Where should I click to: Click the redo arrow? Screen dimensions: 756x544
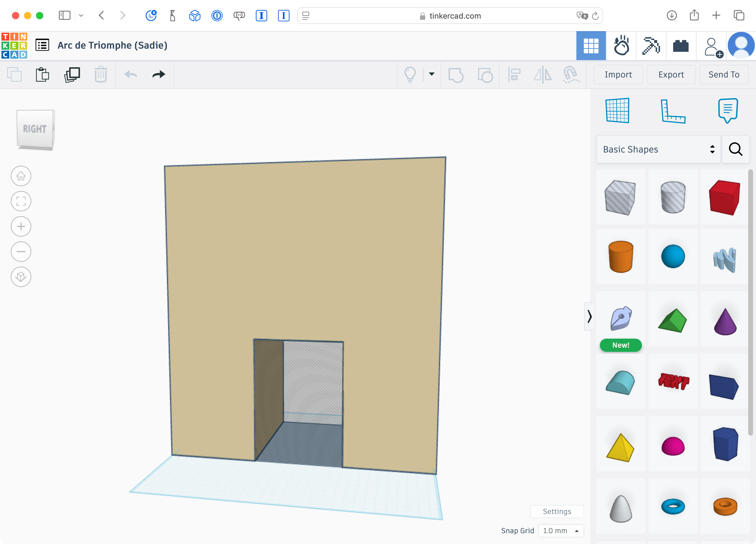159,74
